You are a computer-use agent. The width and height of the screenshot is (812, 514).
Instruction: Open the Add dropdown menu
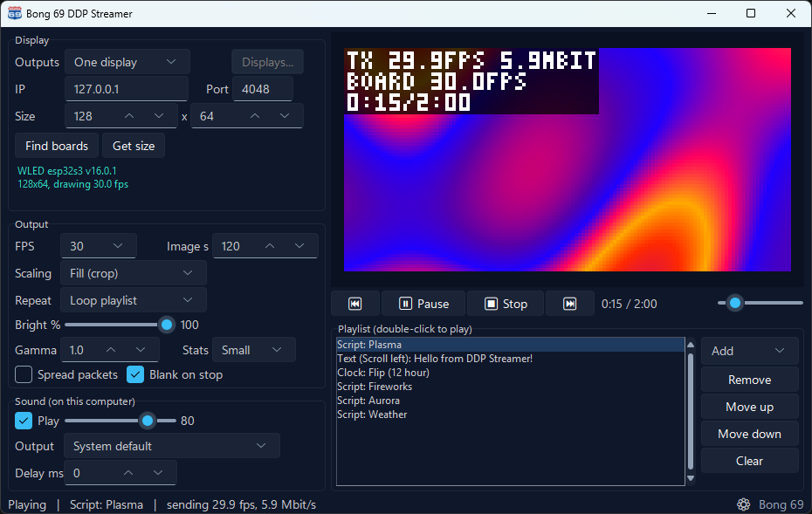tap(749, 351)
